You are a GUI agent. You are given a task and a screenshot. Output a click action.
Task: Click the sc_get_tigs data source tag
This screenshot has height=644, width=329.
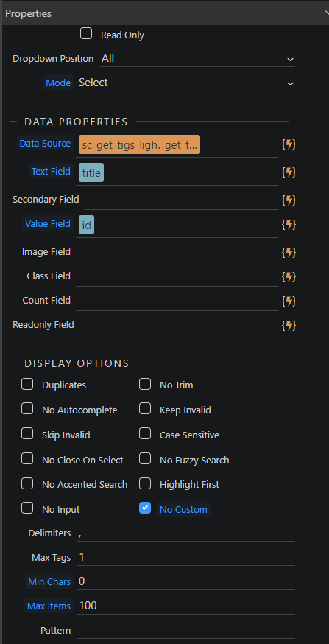tap(140, 144)
